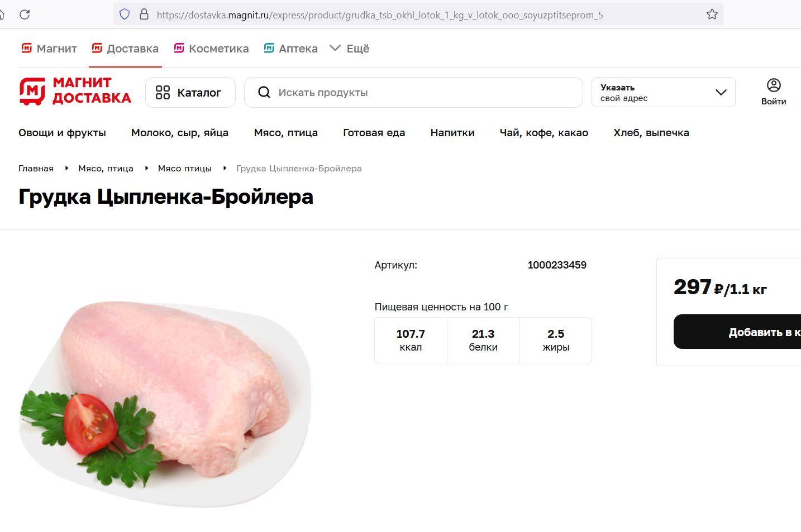Expand the Ещё dropdown menu
This screenshot has height=532, width=801.
[350, 49]
